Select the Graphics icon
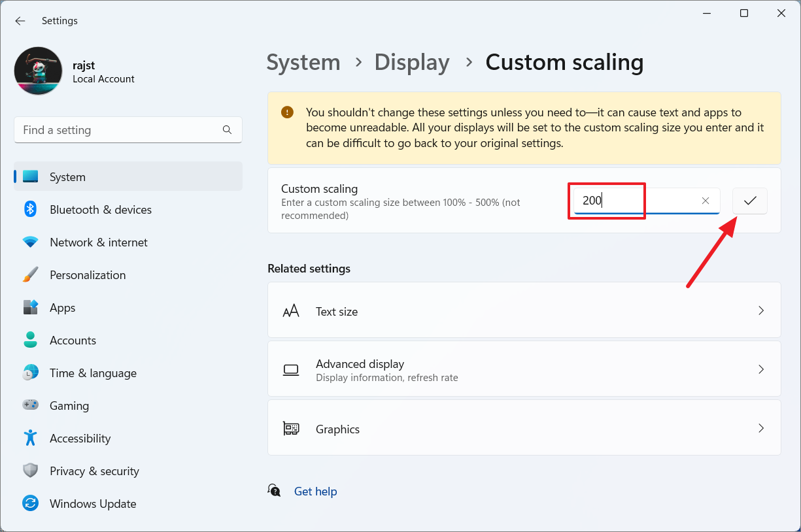This screenshot has height=532, width=801. (291, 429)
